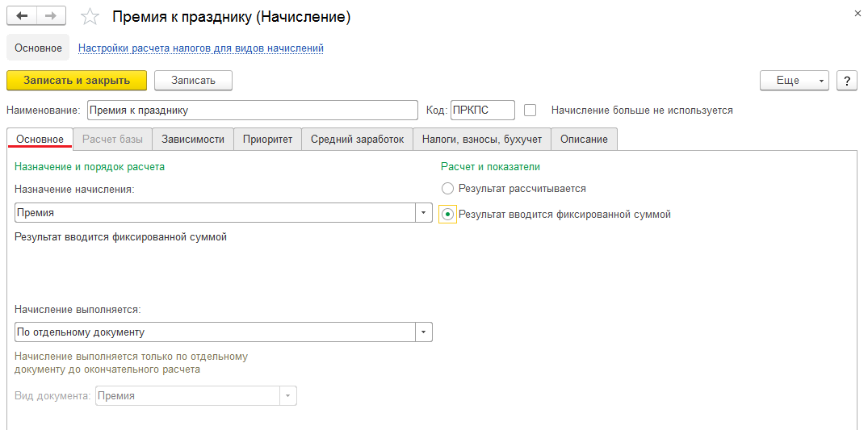Open 'Настройки расчета налогов для видов начислений' link

tap(200, 48)
